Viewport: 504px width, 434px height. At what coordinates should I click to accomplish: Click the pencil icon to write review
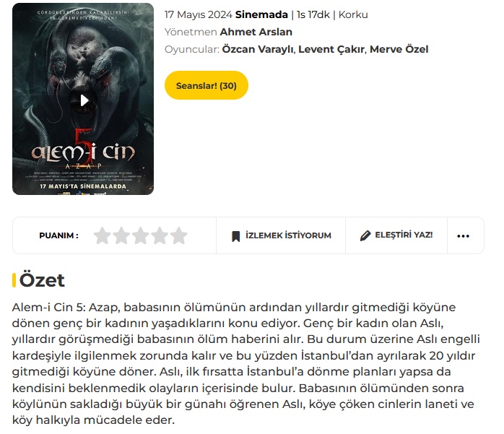point(365,235)
